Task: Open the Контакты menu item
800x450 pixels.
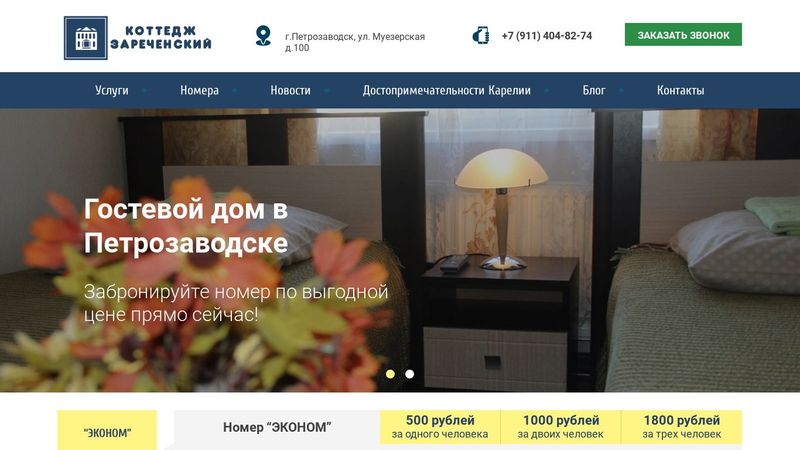Action: (681, 90)
